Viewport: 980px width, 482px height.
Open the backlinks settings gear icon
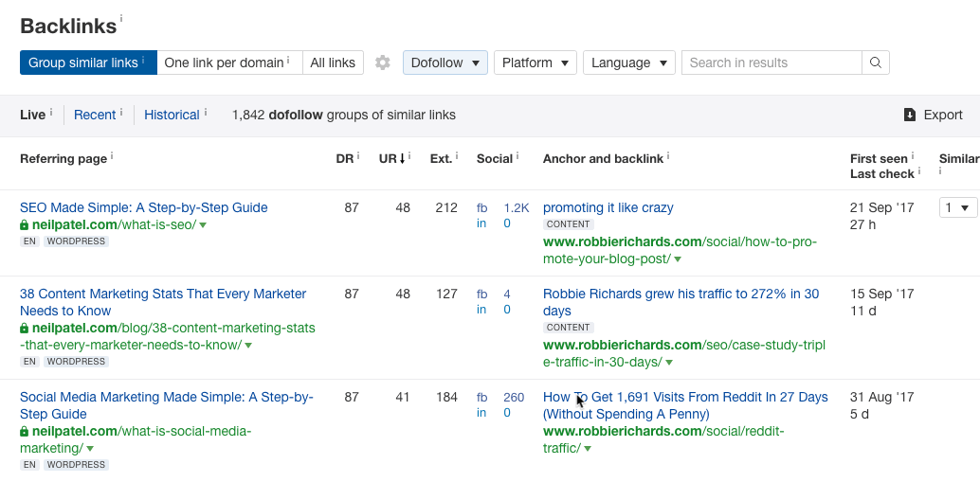point(382,62)
